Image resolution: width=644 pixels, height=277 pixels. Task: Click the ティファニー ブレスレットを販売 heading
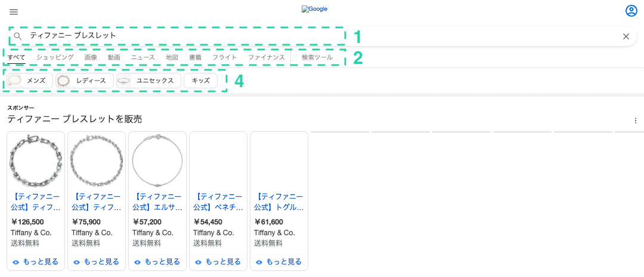point(75,119)
